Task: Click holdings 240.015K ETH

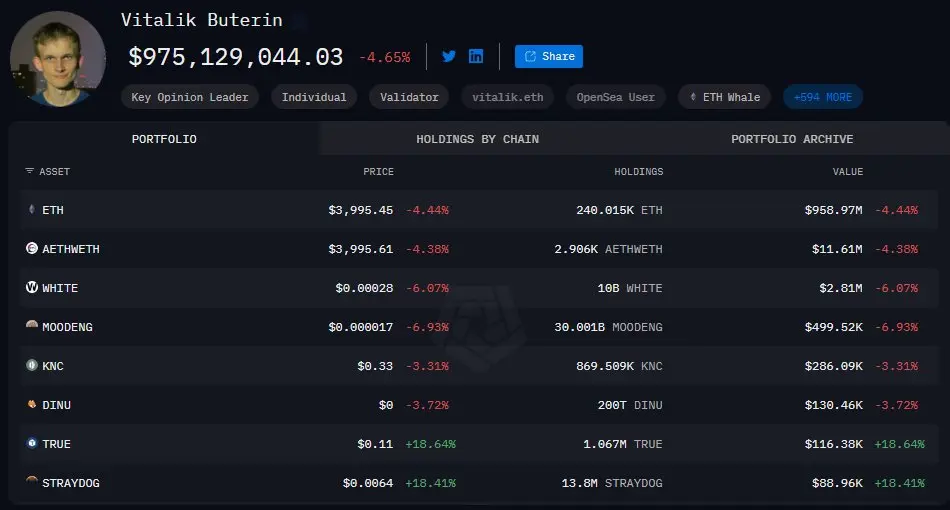Action: point(619,210)
